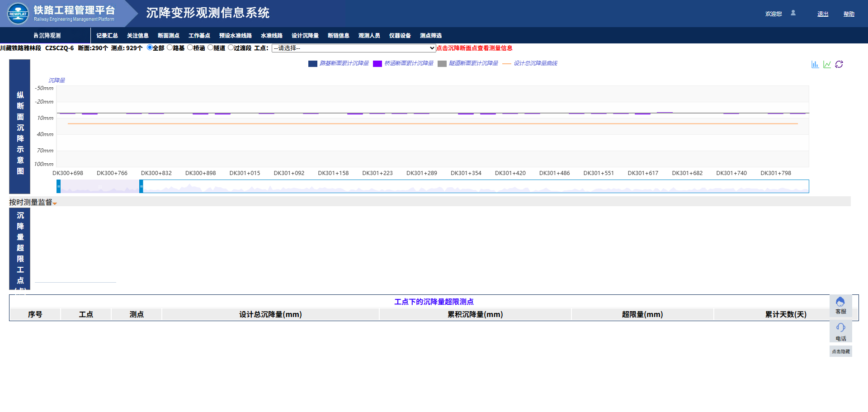Viewport: 868px width, 412px height.
Task: Click the 纵断面沉降示意图 side tab
Action: pos(20,127)
